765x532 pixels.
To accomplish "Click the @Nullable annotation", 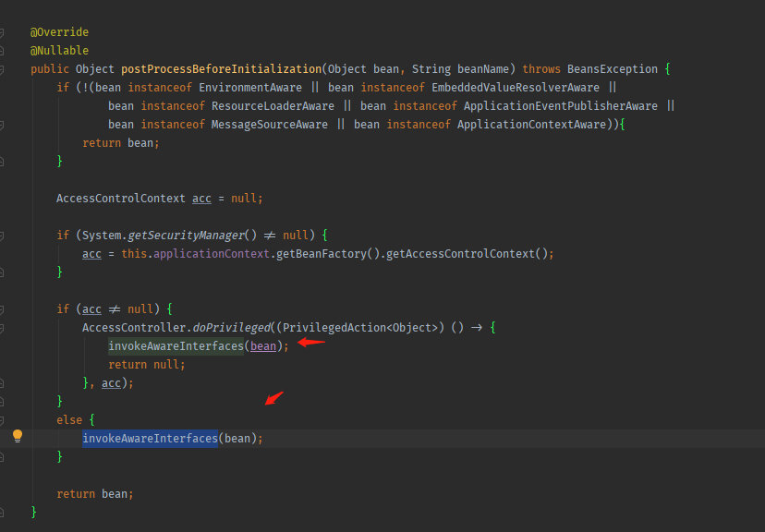I will 59,51.
